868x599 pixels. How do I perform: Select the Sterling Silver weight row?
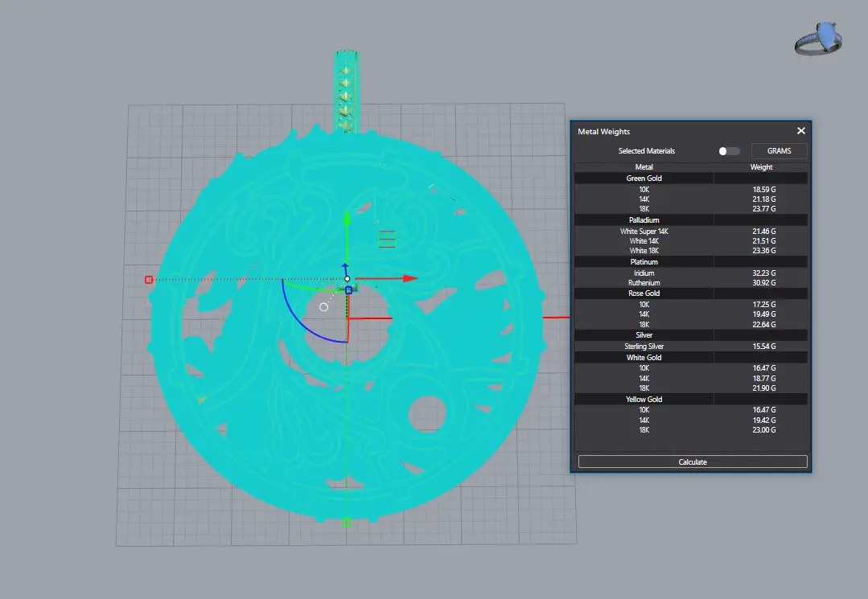tap(691, 347)
